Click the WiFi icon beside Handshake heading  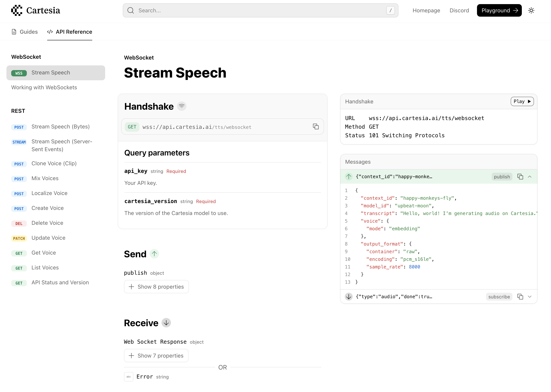(182, 106)
